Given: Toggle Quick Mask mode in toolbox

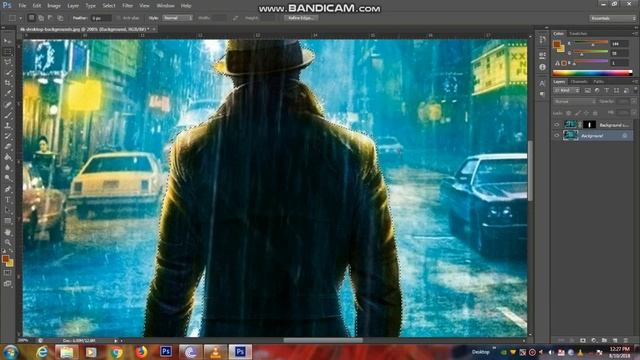Looking at the screenshot, I should 7,273.
